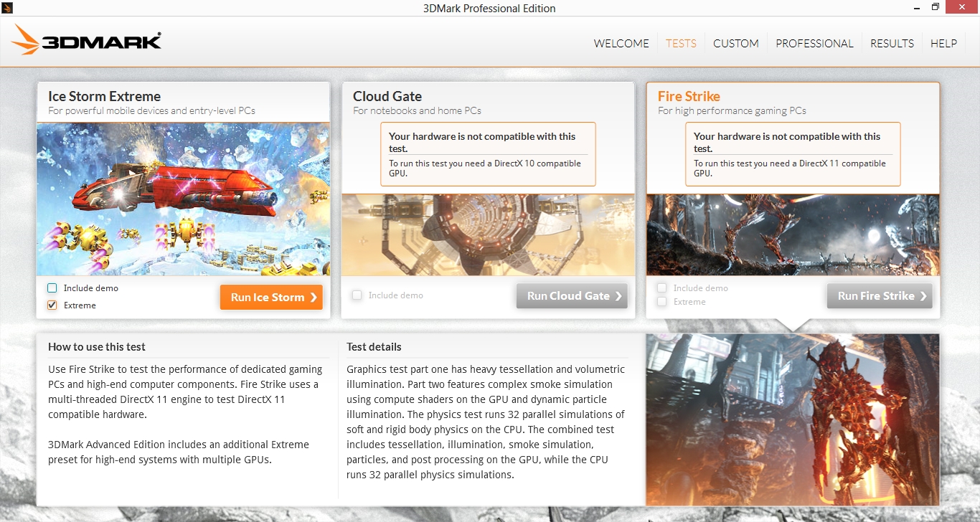
Task: Switch to the Tests tab
Action: point(681,44)
